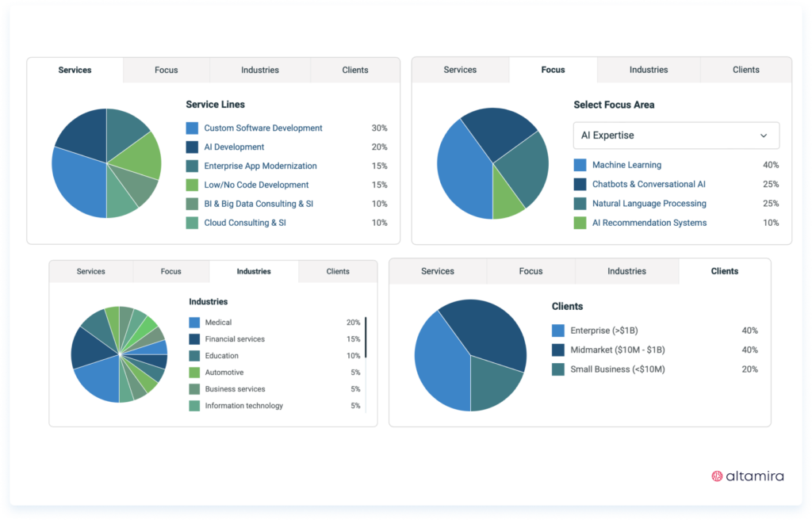812x520 pixels.
Task: Click the dropdown chevron in Select Focus Area
Action: [x=764, y=136]
